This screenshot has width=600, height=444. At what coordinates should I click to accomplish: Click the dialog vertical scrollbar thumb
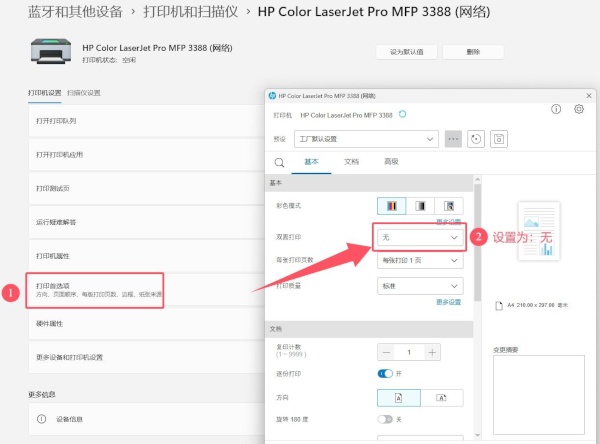(x=478, y=242)
